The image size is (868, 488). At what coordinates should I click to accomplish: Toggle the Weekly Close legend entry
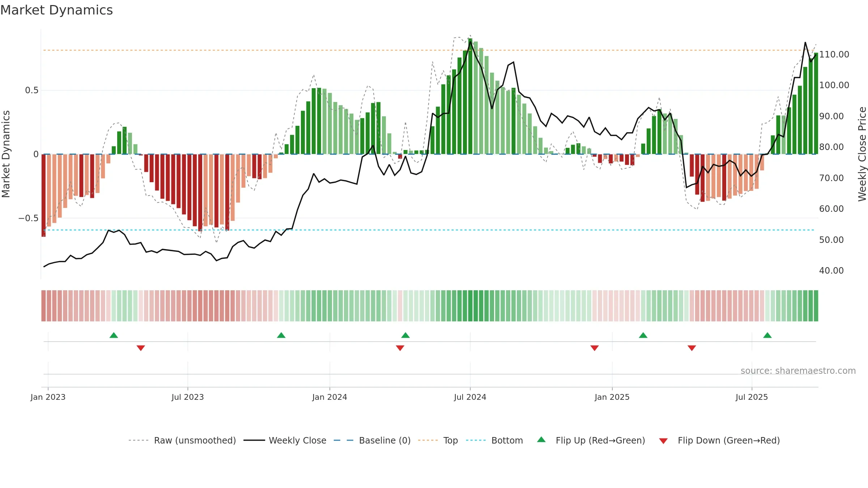point(285,440)
